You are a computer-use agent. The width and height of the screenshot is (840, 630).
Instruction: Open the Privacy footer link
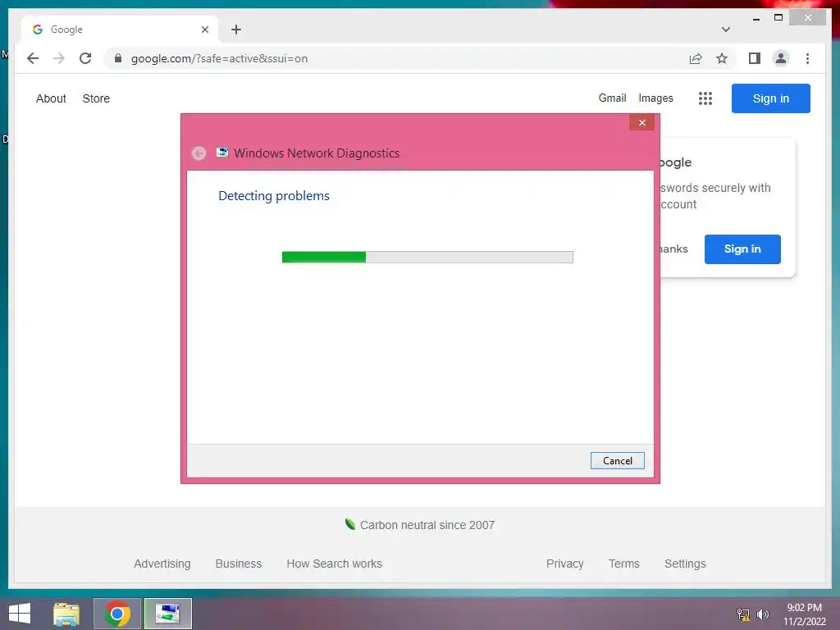pyautogui.click(x=564, y=564)
